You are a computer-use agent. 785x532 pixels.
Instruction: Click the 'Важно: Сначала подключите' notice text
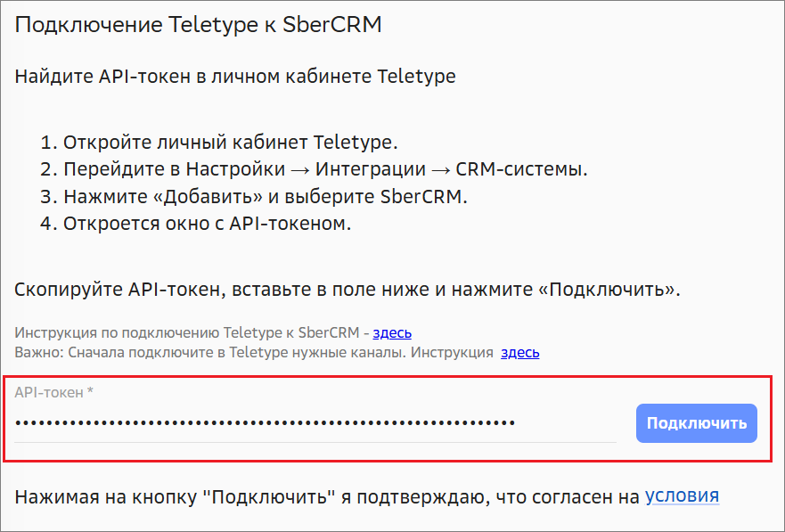click(254, 352)
